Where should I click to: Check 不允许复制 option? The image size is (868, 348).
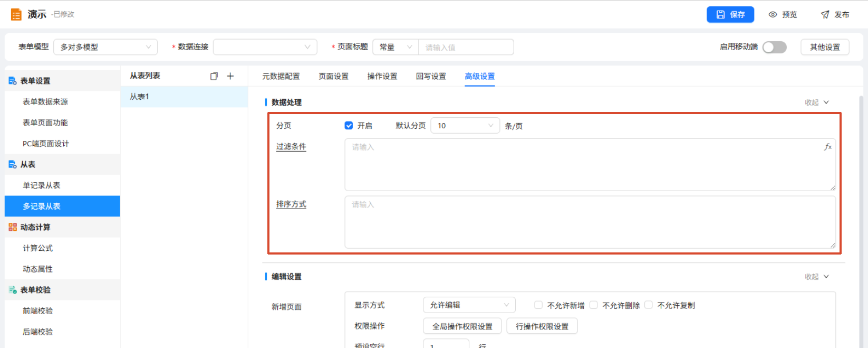click(649, 305)
